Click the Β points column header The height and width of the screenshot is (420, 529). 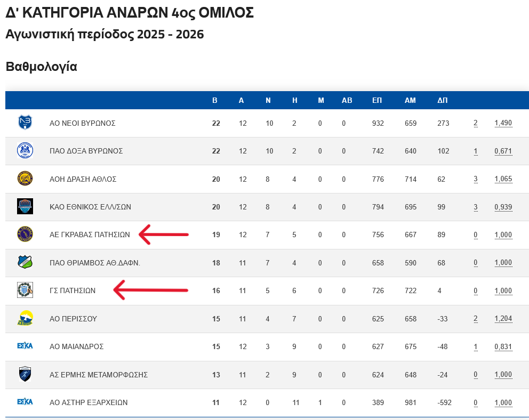point(215,100)
